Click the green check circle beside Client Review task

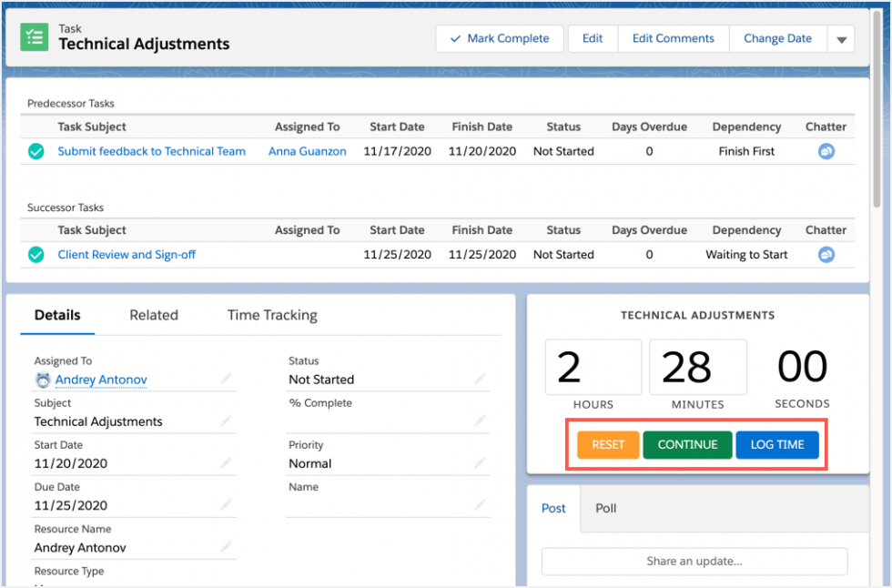pos(35,255)
